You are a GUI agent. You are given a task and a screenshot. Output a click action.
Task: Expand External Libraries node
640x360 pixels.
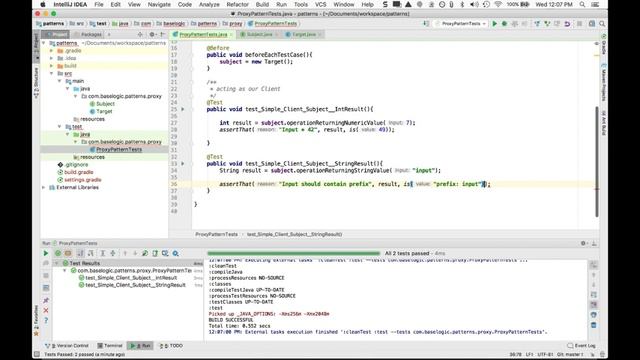pyautogui.click(x=44, y=187)
